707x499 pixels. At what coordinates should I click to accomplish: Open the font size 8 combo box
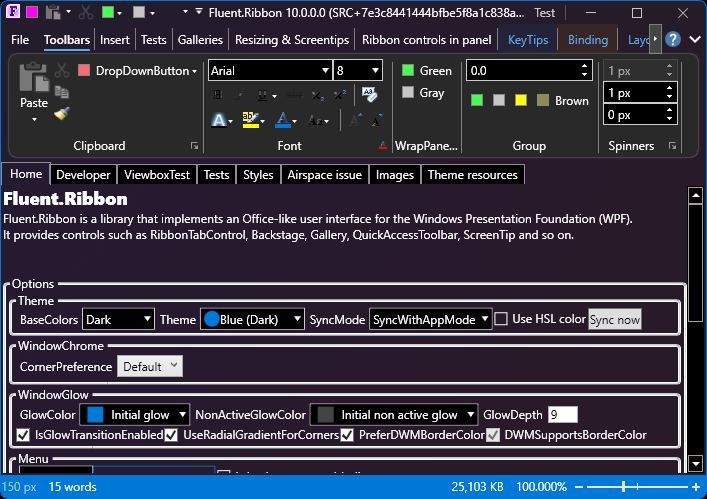[358, 71]
